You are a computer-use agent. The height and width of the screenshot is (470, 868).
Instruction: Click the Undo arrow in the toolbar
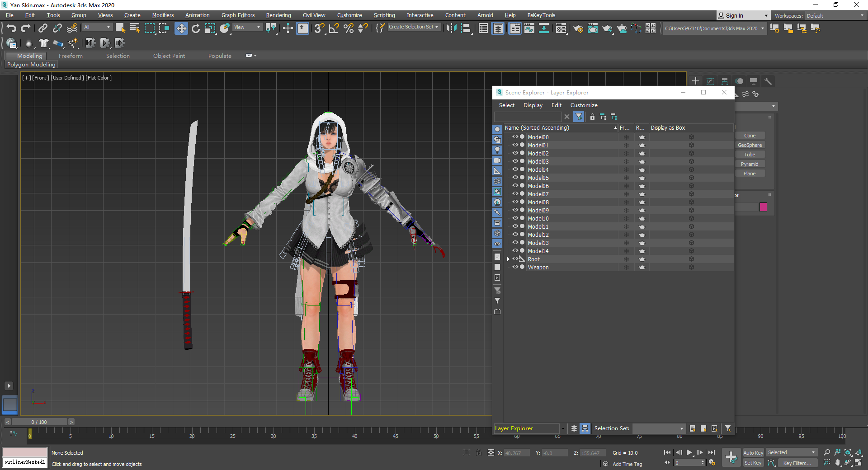[11, 28]
